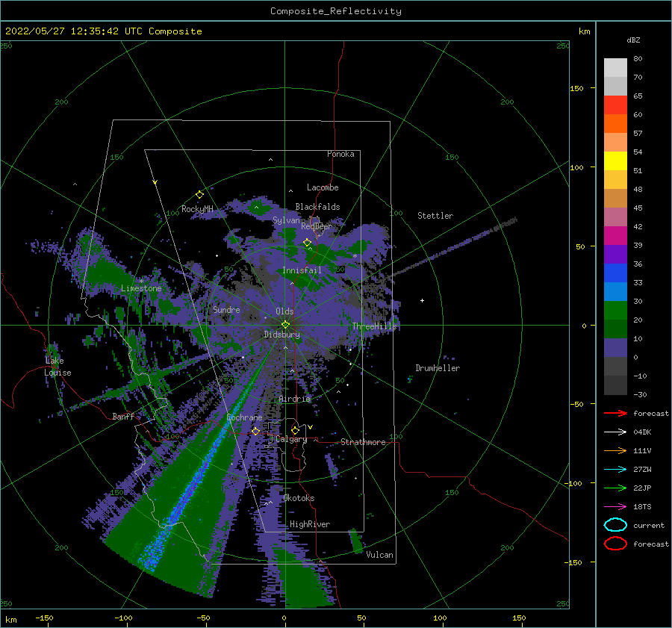
Task: Click the yellow Y marker northeast of Calgary
Action: (310, 427)
